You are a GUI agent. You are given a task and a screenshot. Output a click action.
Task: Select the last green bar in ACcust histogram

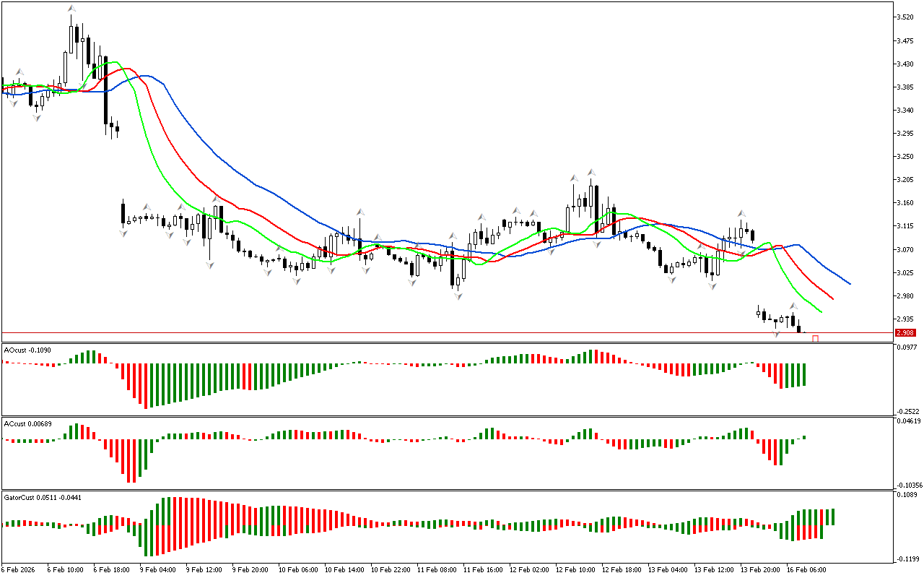click(x=804, y=437)
